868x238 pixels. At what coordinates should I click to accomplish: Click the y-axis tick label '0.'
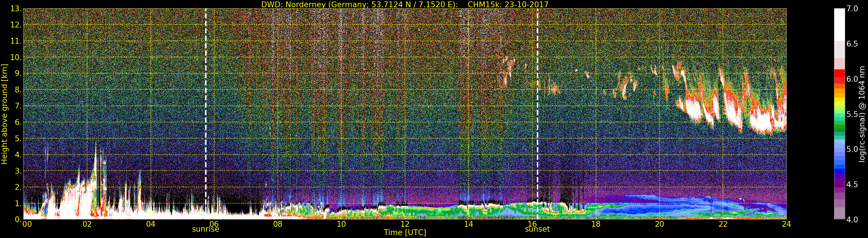click(18, 220)
